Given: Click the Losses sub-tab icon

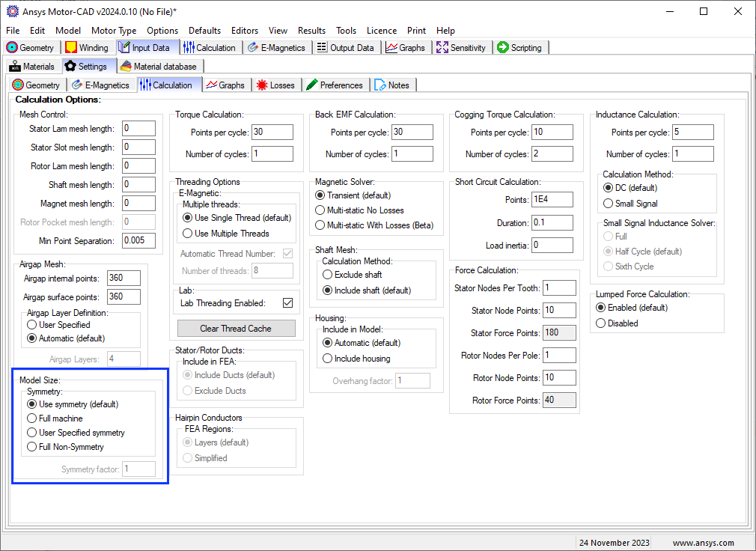Looking at the screenshot, I should tap(261, 85).
